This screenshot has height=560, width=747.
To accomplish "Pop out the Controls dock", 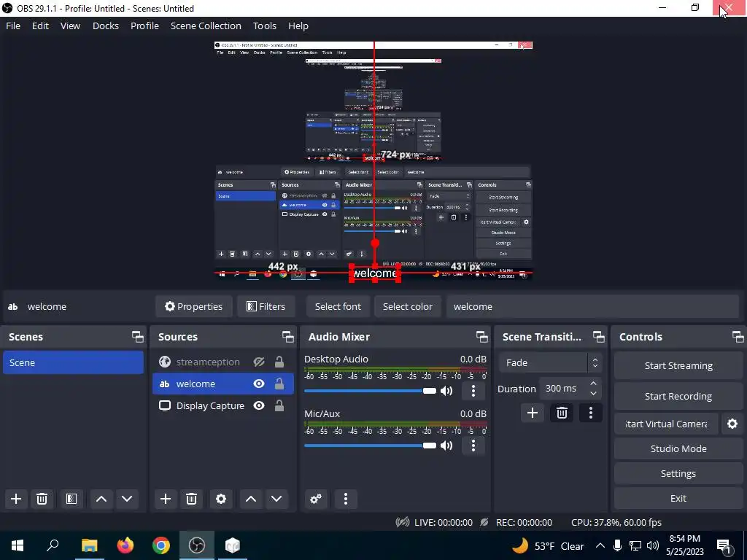I will click(x=738, y=337).
